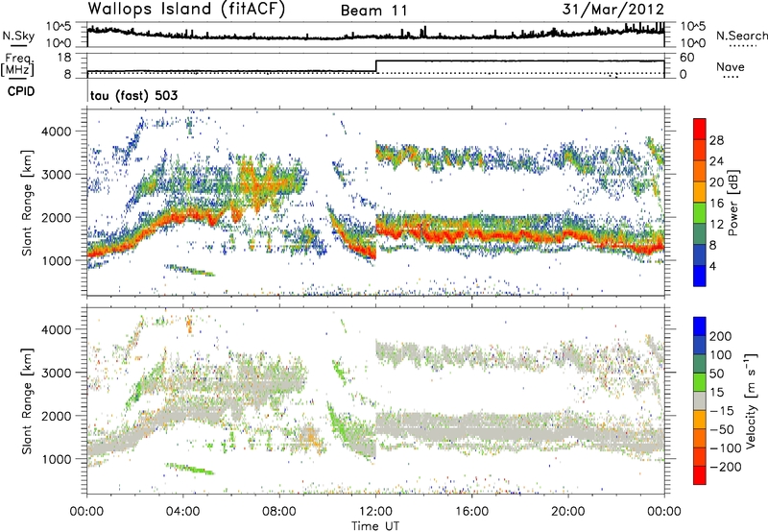
Task: Select the tau (fast) 503 text
Action: (133, 95)
